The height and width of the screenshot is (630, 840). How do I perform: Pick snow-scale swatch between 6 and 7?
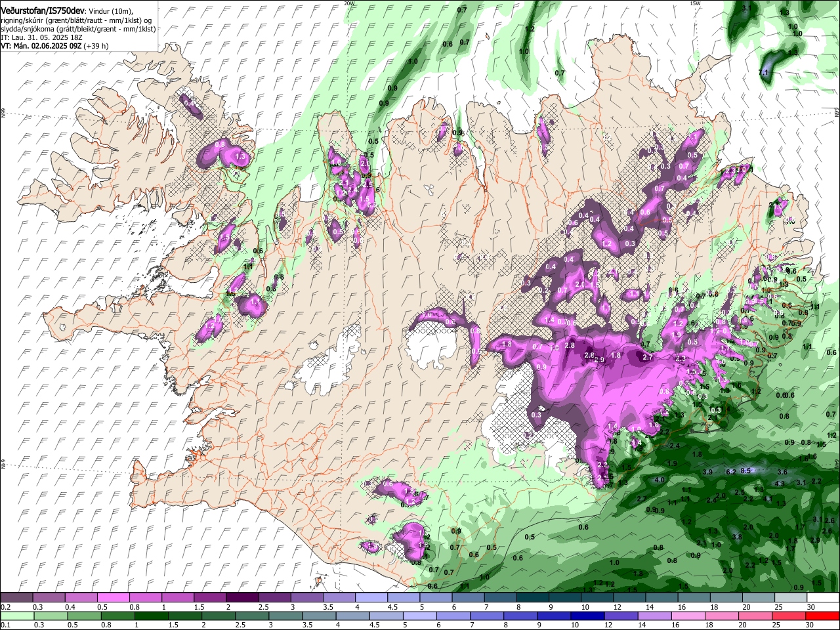coord(468,598)
